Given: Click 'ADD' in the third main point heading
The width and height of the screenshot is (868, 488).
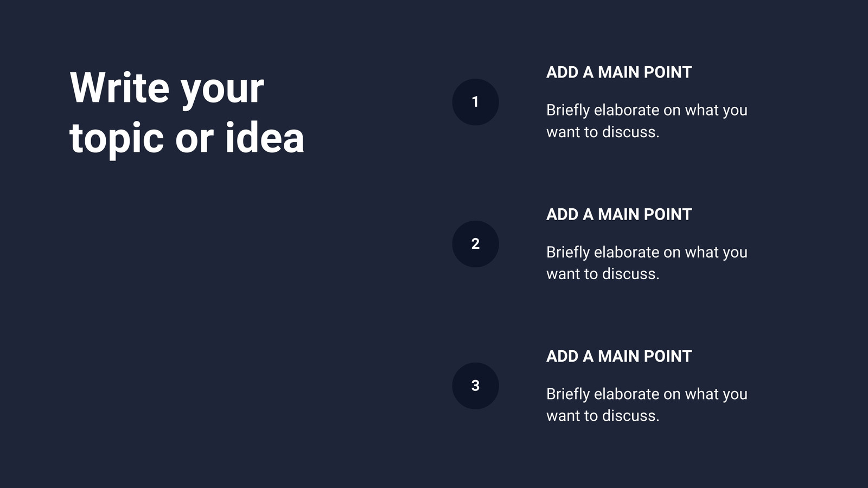Looking at the screenshot, I should coord(562,356).
